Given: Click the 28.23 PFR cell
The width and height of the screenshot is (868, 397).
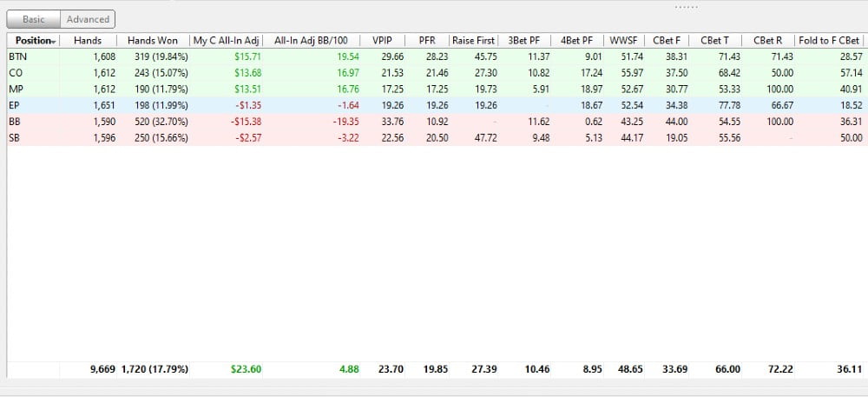Looking at the screenshot, I should pos(437,56).
